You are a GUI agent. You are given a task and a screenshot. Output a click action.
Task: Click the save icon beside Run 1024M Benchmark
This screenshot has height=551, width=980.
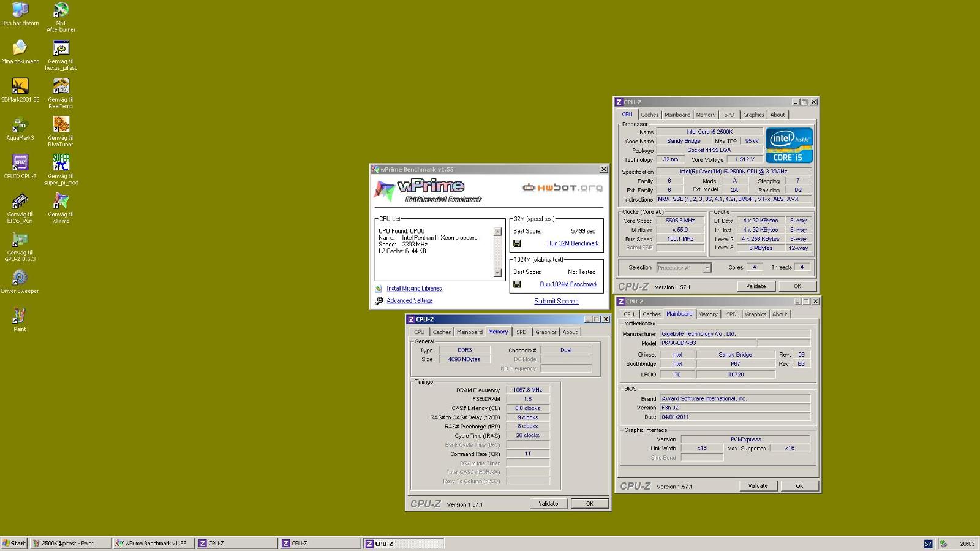[517, 284]
